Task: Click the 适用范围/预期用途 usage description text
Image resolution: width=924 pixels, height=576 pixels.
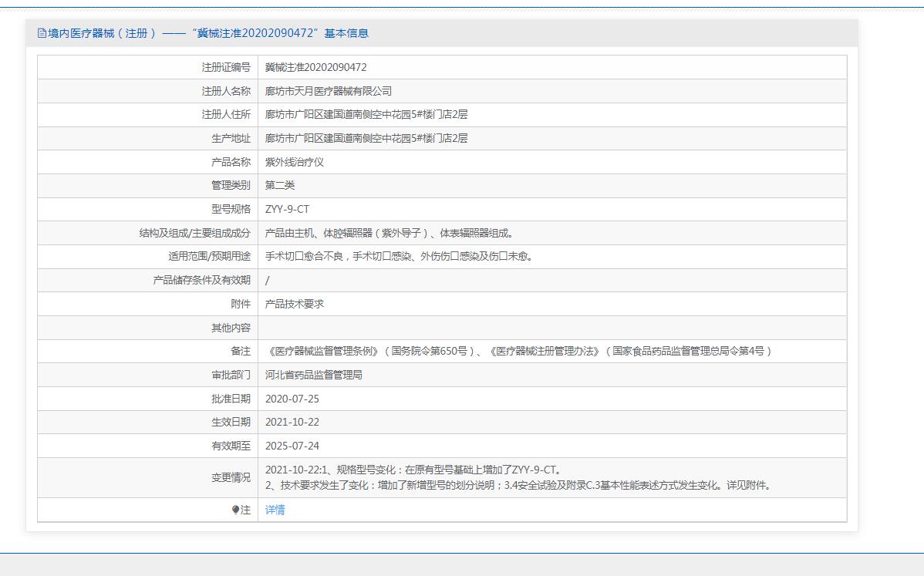Action: click(x=398, y=256)
